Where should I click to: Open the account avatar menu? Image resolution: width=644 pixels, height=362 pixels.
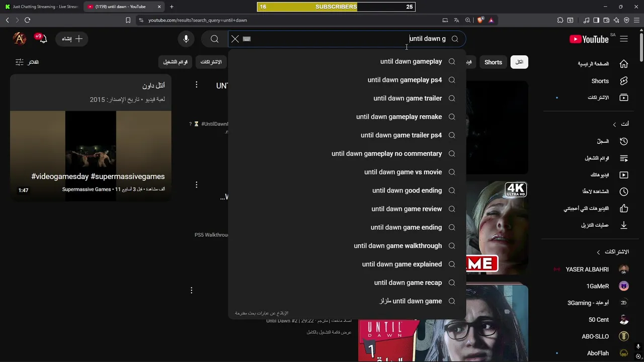19,39
